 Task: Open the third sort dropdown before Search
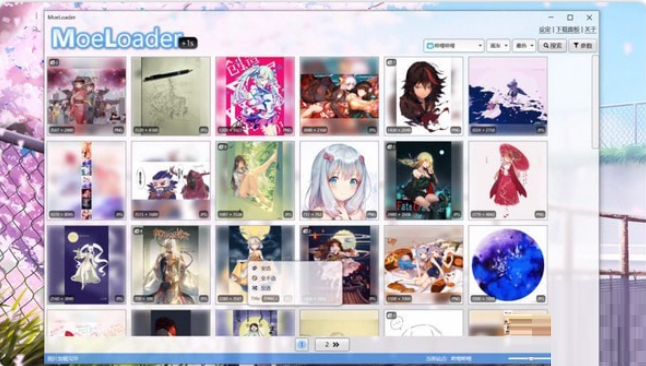[x=524, y=45]
